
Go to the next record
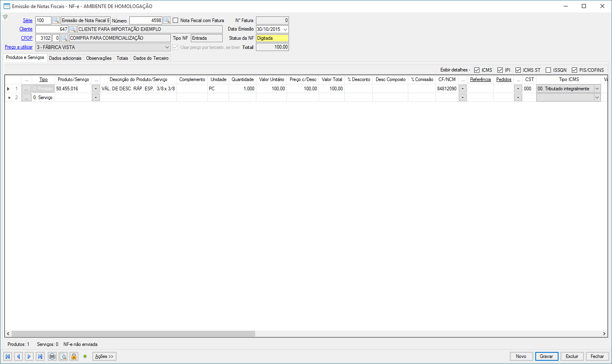[x=29, y=356]
